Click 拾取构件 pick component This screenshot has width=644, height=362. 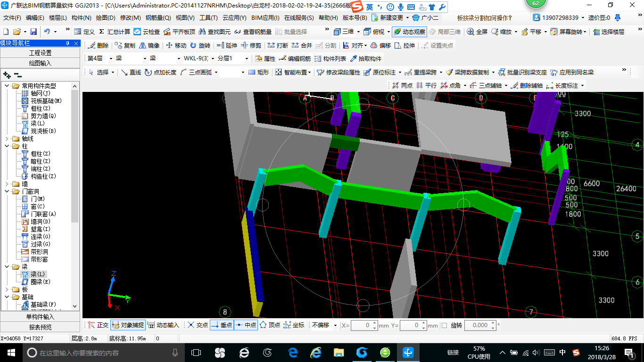coord(365,59)
